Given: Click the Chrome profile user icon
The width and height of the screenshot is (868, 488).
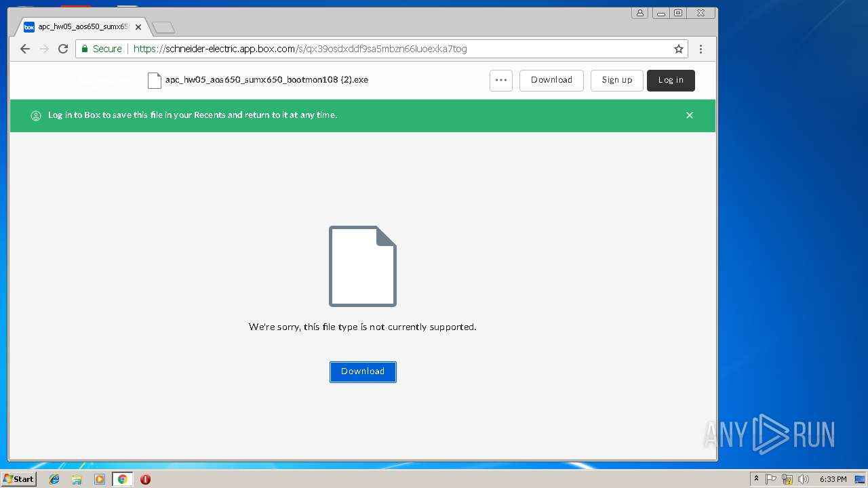Looking at the screenshot, I should pyautogui.click(x=639, y=13).
